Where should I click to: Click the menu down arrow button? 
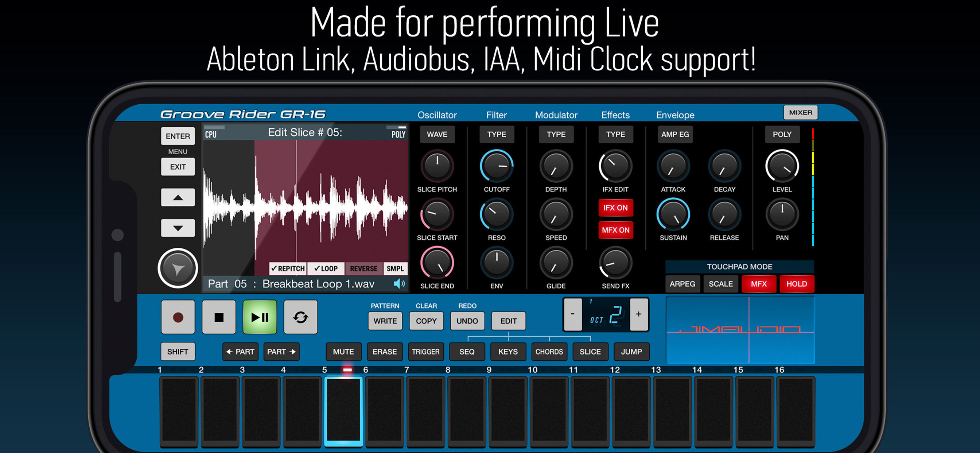[178, 228]
